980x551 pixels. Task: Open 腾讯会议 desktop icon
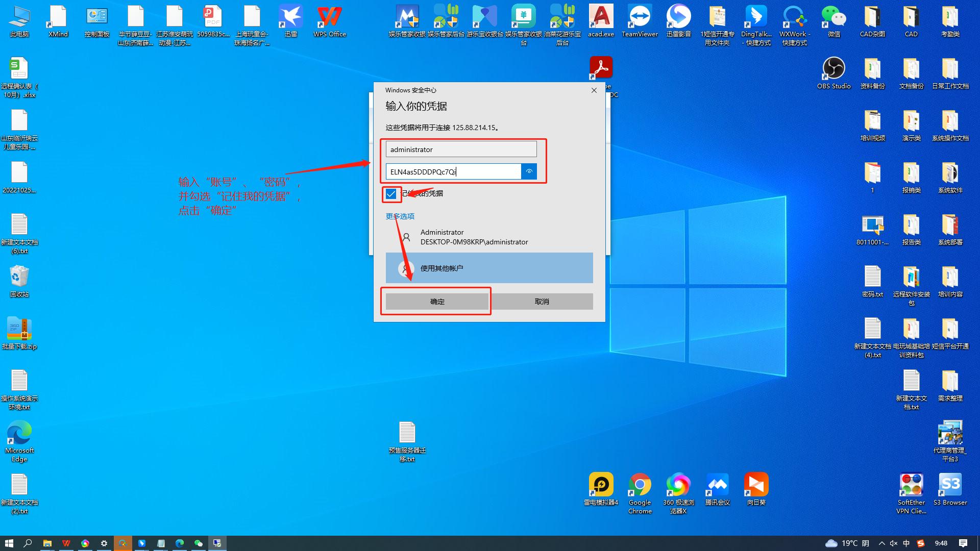718,490
